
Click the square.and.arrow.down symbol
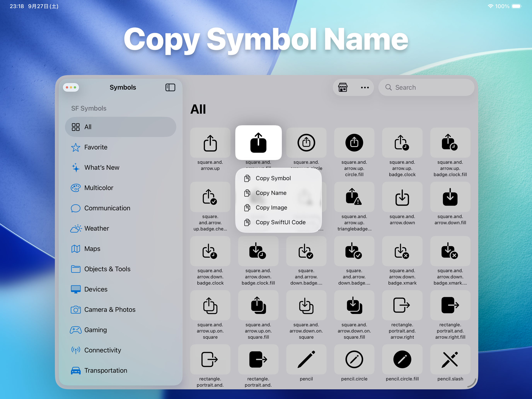tap(402, 197)
